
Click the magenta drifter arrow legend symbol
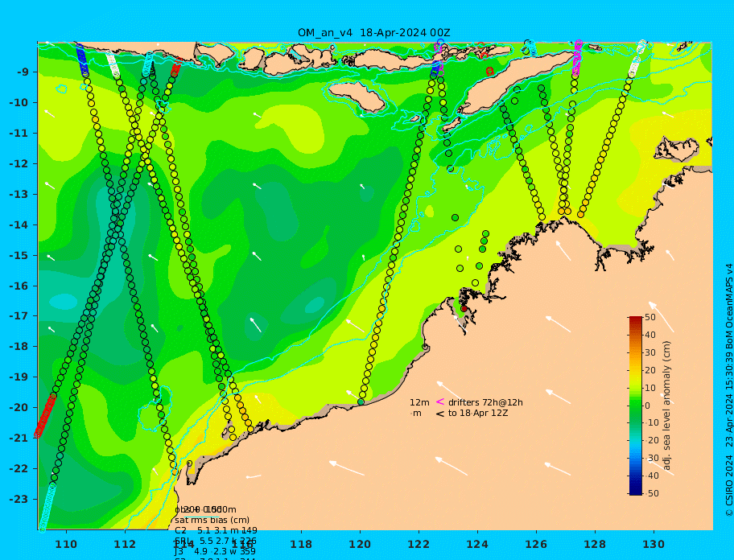point(440,401)
